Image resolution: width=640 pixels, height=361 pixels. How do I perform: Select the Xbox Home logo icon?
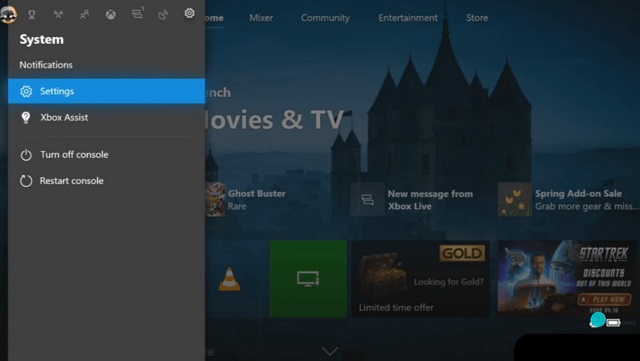(111, 15)
